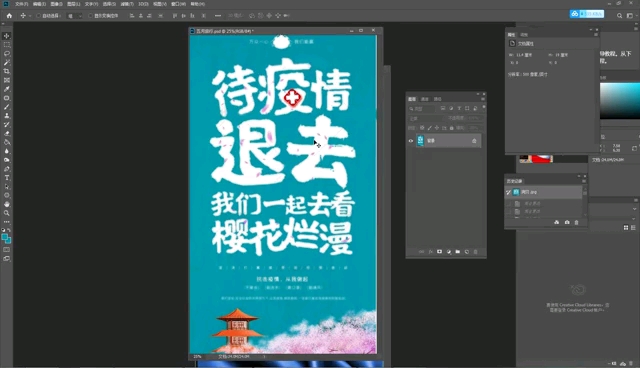
Task: Click the fx layer style icon
Action: point(431,252)
